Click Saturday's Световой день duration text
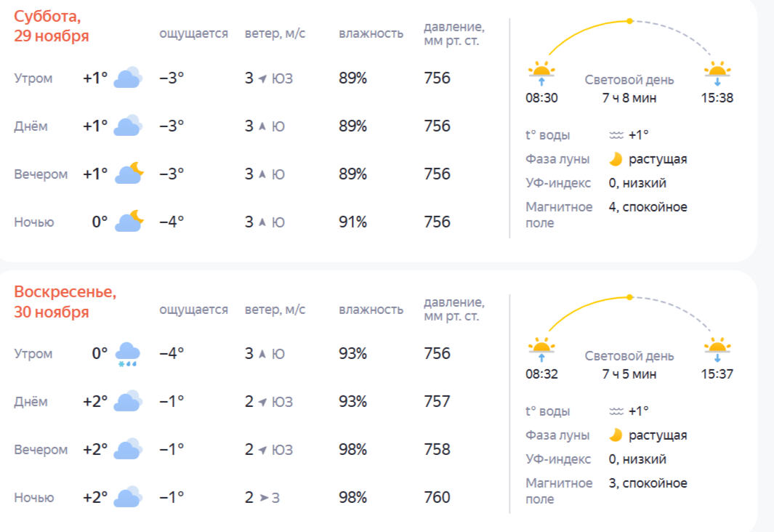The image size is (774, 532). pos(629,98)
